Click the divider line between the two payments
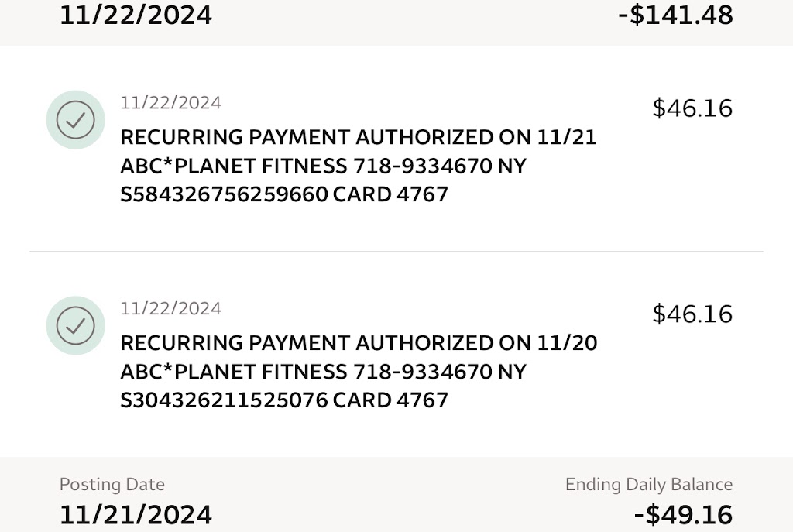Image resolution: width=793 pixels, height=532 pixels. (x=396, y=252)
